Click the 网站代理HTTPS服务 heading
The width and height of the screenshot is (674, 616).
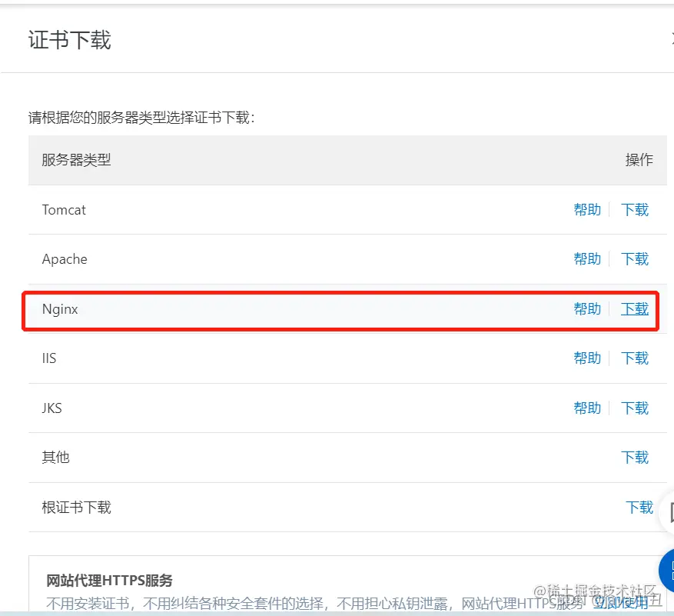109,581
